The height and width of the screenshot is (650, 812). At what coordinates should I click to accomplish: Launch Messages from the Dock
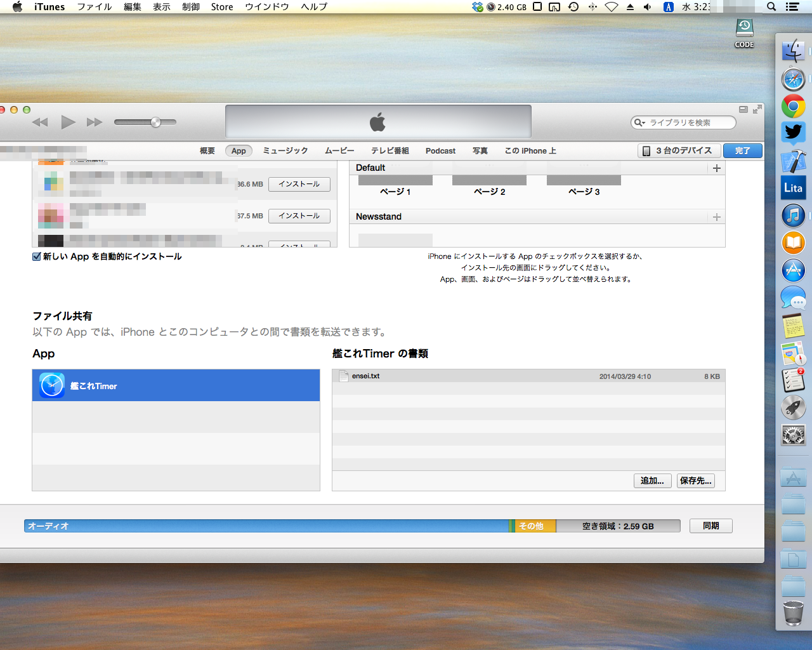793,298
